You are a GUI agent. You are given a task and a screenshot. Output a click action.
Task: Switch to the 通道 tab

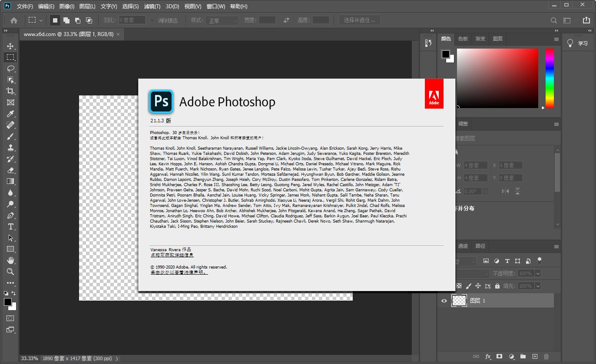click(x=463, y=246)
